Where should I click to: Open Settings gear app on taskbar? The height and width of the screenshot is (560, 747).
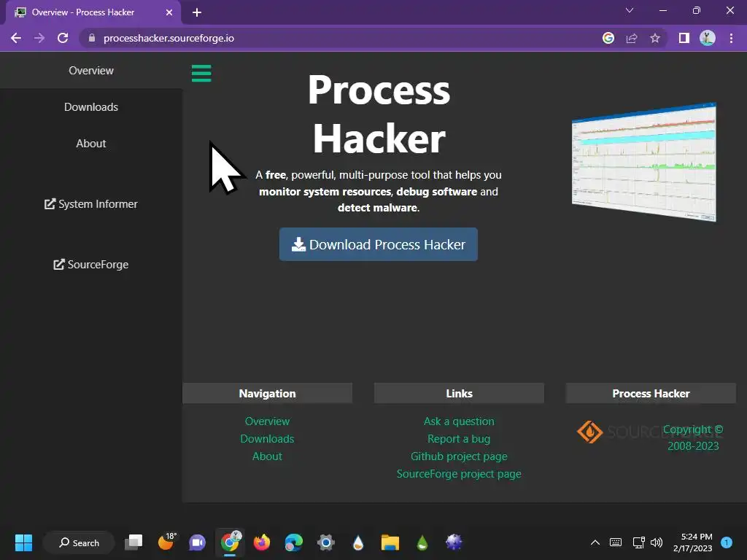[x=326, y=542]
